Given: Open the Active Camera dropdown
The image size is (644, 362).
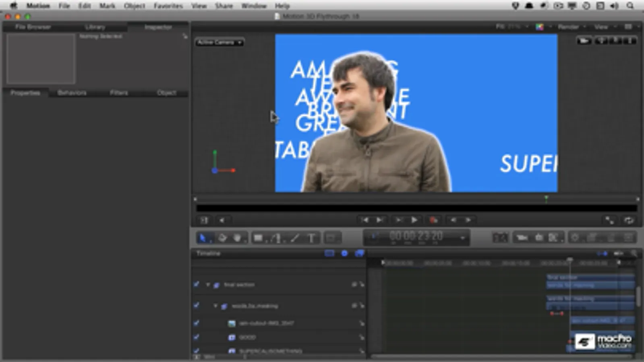Looking at the screenshot, I should (219, 42).
